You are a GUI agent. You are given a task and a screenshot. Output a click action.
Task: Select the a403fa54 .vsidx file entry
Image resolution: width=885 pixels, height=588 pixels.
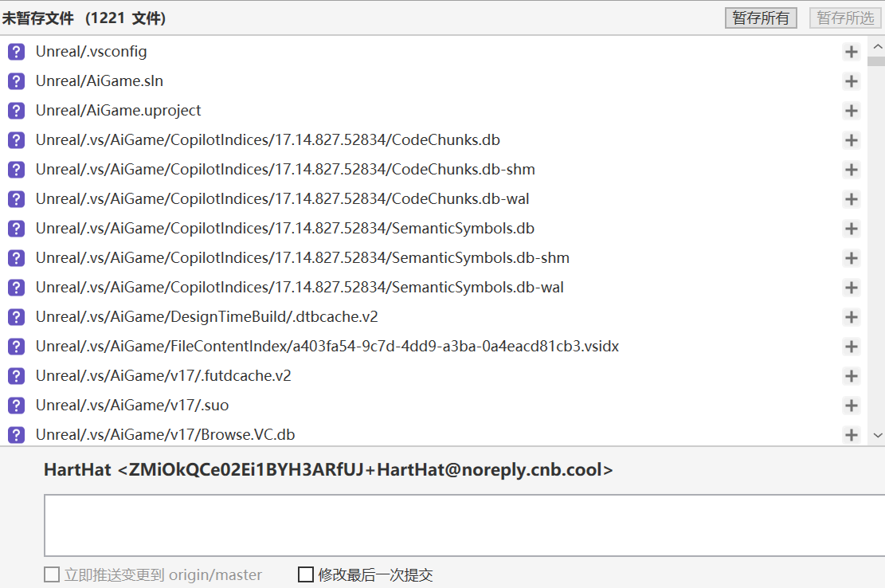(x=327, y=347)
